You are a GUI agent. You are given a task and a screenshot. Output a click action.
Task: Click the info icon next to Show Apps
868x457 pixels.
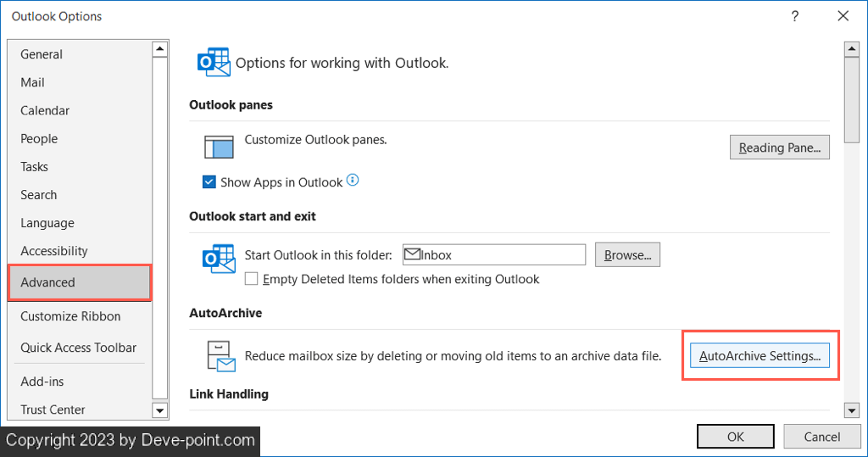[x=353, y=181]
